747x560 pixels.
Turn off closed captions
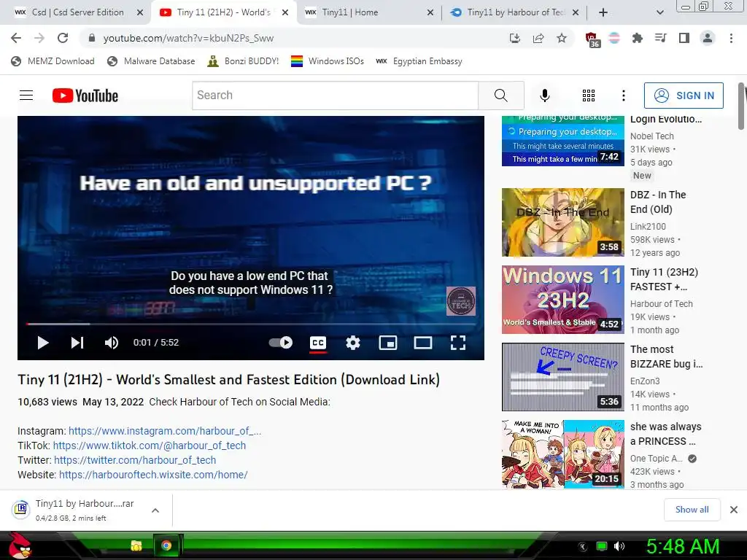coord(318,343)
